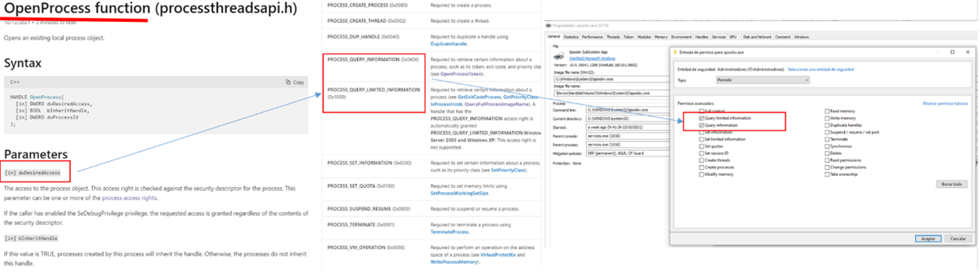Open the Windows tab

click(801, 37)
